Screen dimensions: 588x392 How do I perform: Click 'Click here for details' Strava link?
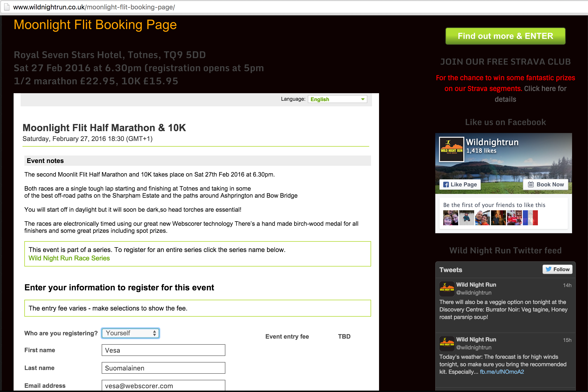pyautogui.click(x=545, y=89)
